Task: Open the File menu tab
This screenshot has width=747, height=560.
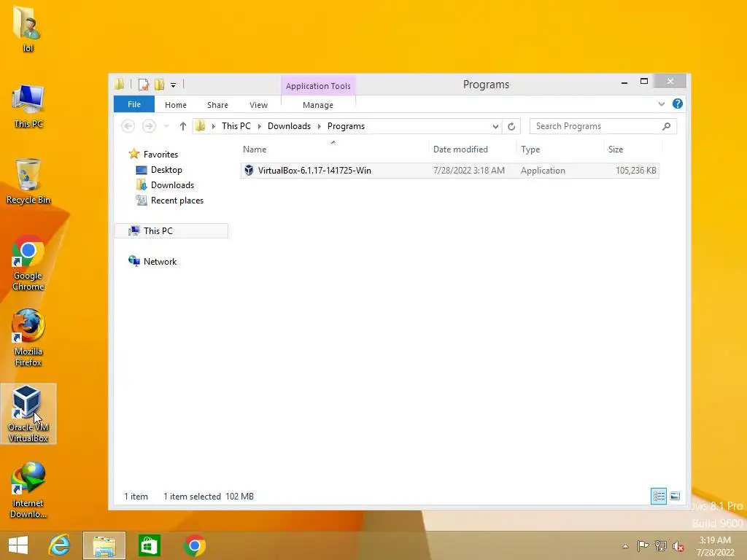Action: coord(134,104)
